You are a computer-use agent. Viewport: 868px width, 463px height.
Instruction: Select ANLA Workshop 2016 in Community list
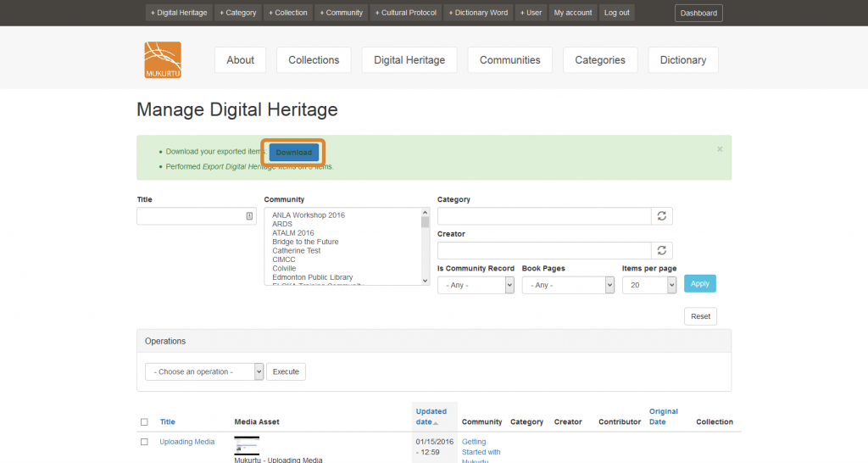pyautogui.click(x=309, y=215)
